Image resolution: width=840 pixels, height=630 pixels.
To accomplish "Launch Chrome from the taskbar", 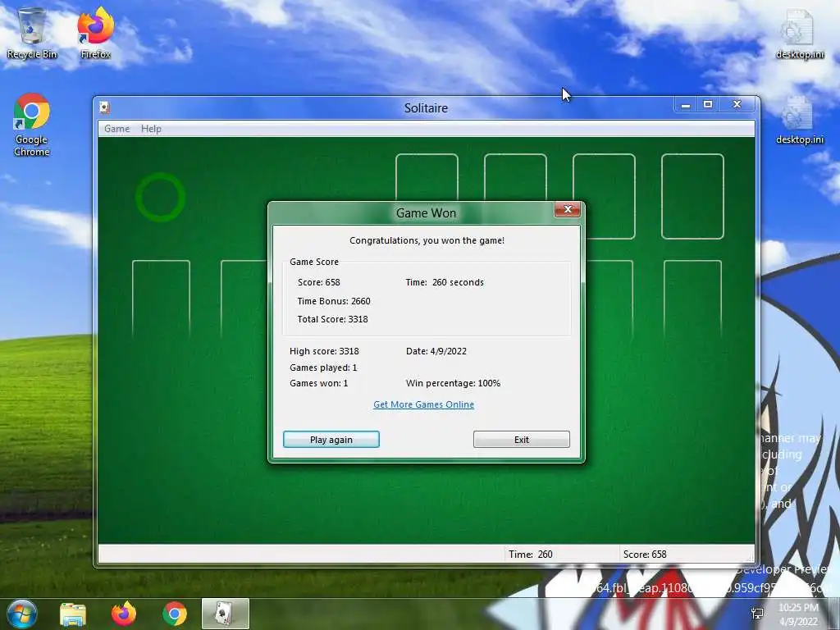I will (x=174, y=614).
